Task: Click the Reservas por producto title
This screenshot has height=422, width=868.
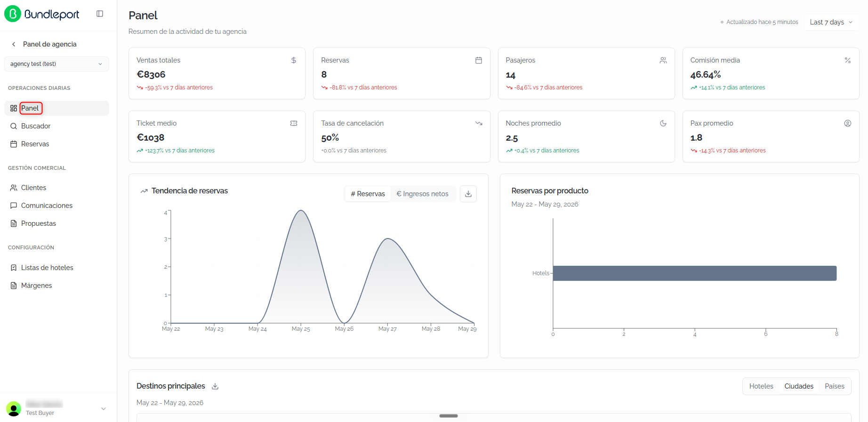Action: (x=550, y=191)
